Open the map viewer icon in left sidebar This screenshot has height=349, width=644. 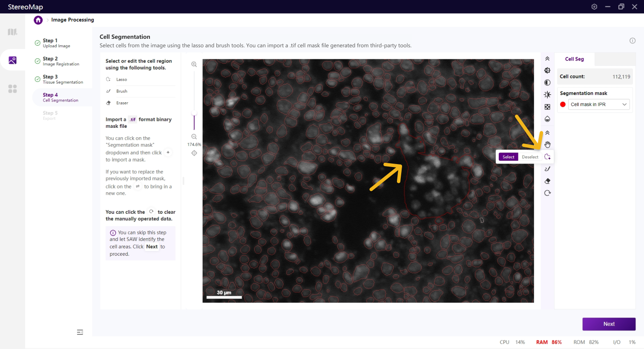pyautogui.click(x=12, y=32)
